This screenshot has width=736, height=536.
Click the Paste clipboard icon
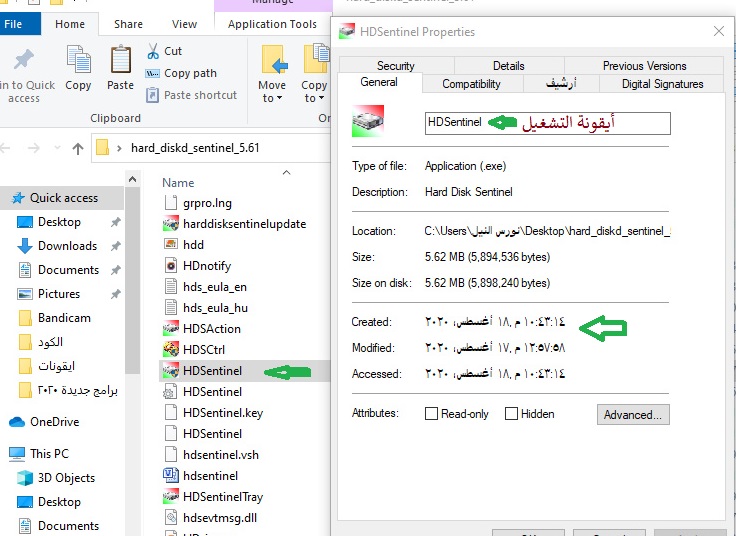point(120,61)
